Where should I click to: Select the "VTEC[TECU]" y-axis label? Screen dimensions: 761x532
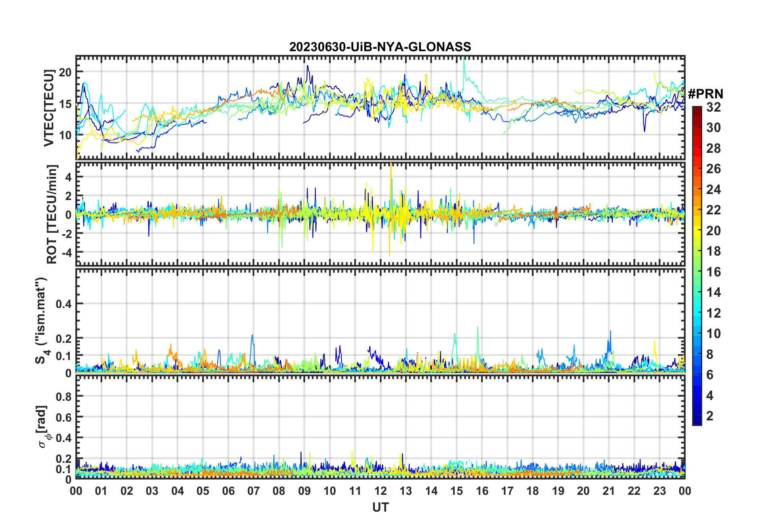49,108
